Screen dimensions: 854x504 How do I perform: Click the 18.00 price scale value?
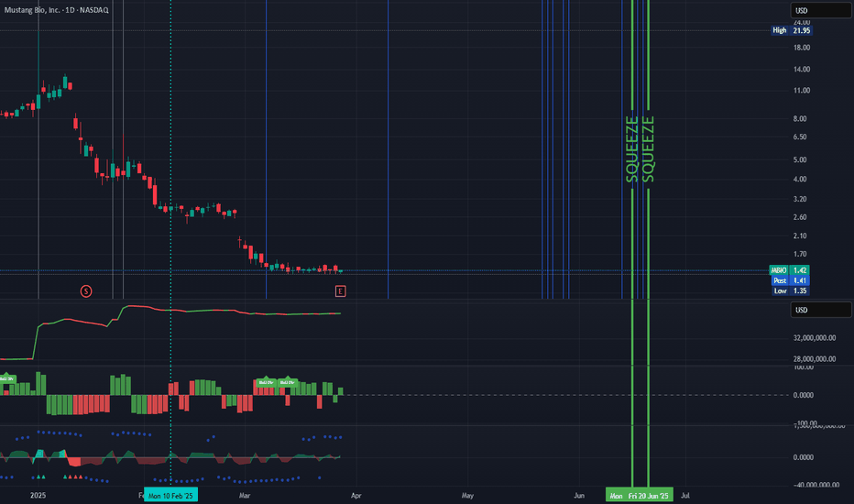click(x=801, y=48)
